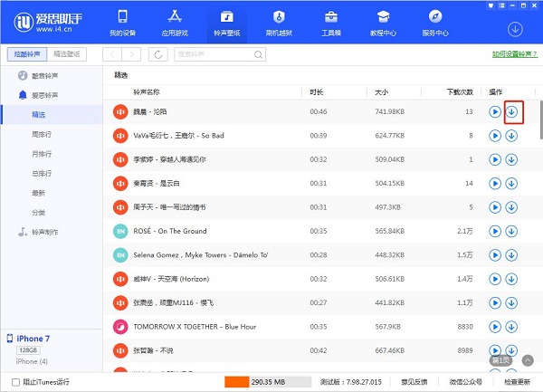Select 周排行 in the sidebar
This screenshot has width=543, height=392.
pos(40,134)
